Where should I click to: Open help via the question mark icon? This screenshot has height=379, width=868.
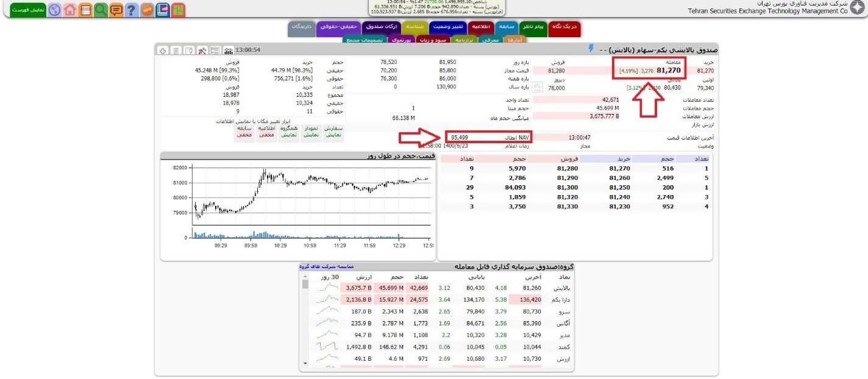coord(131,10)
